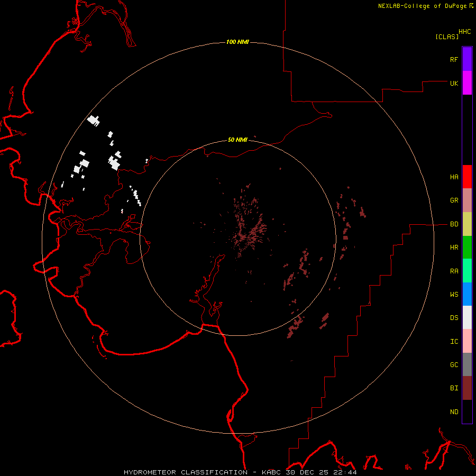The width and height of the screenshot is (476, 476).
Task: Click the pink IC legend swatch
Action: [x=467, y=341]
